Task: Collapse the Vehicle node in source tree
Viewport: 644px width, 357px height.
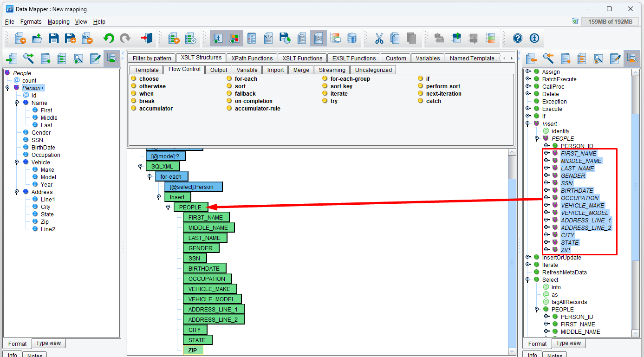Action: pyautogui.click(x=16, y=162)
